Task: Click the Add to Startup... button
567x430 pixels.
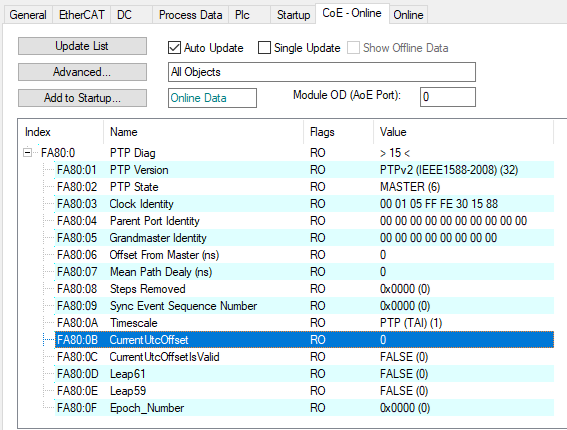Action: [82, 98]
